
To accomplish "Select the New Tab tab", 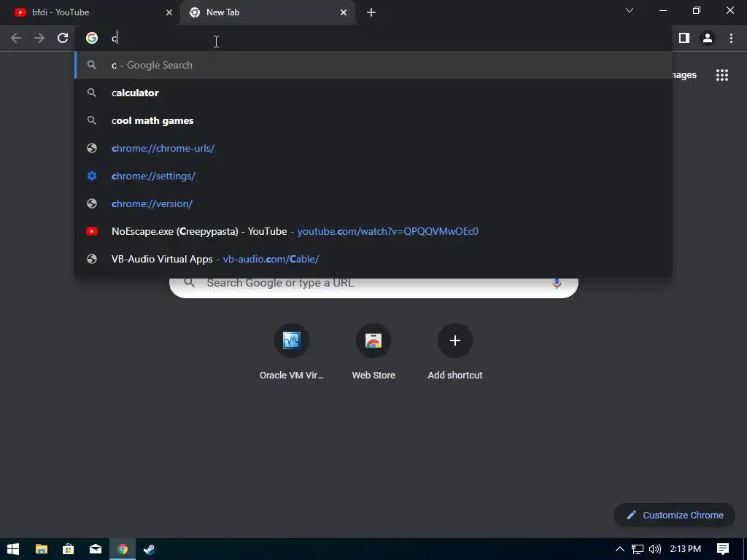I will coord(268,12).
